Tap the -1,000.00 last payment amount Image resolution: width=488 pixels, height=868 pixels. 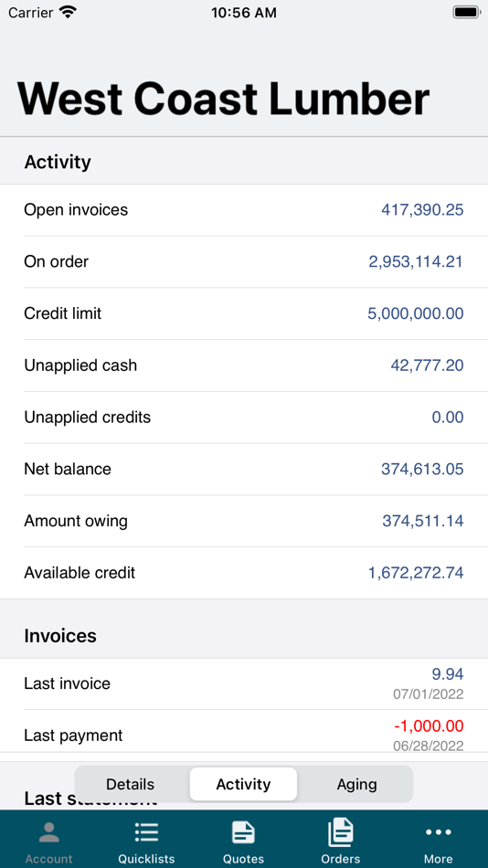[429, 725]
